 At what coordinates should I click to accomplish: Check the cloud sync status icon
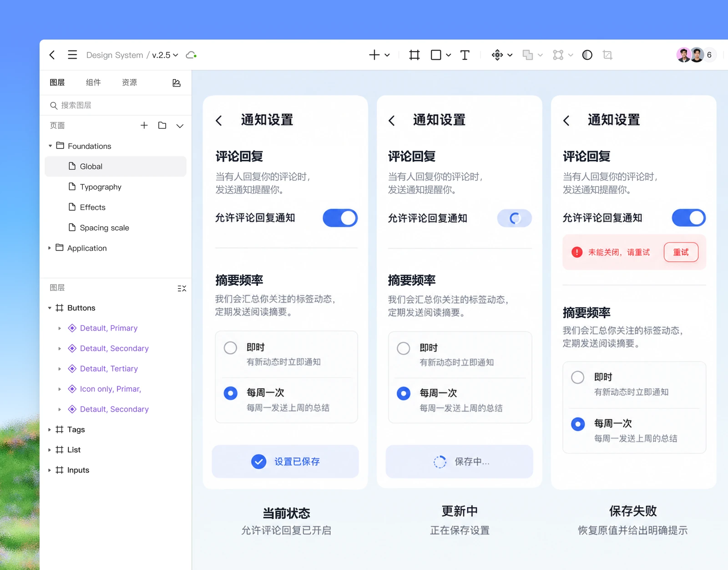[191, 55]
